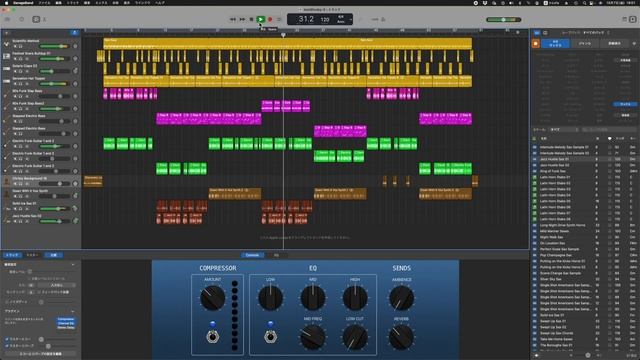The height and width of the screenshot is (360, 640).
Task: Mute the Scientific Method track
Action: 15,47
